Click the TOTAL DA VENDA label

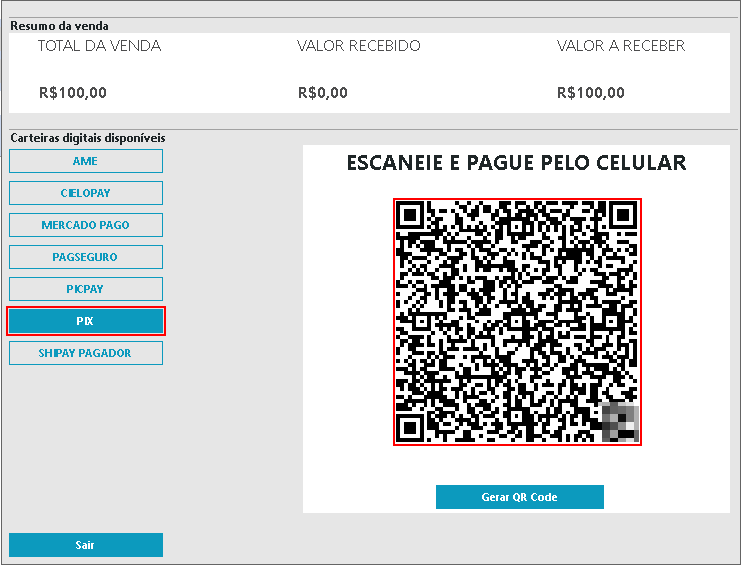[x=99, y=46]
